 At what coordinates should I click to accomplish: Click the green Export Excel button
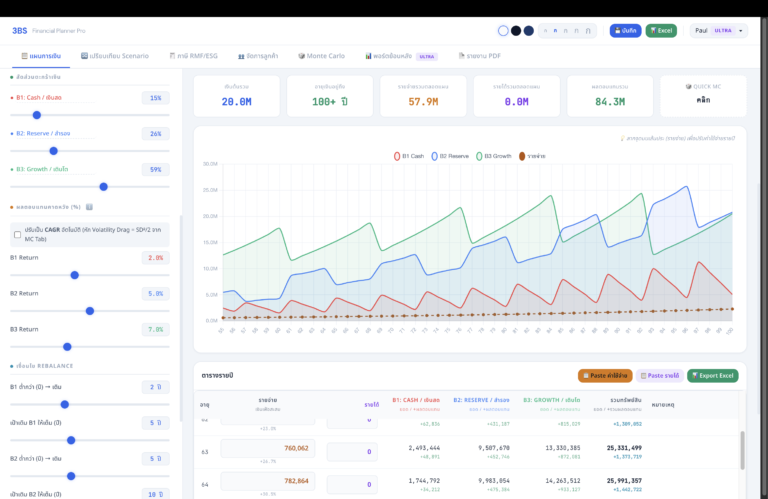pyautogui.click(x=713, y=376)
